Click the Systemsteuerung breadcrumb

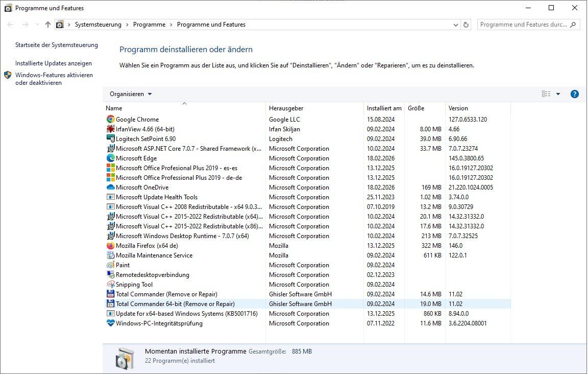98,25
